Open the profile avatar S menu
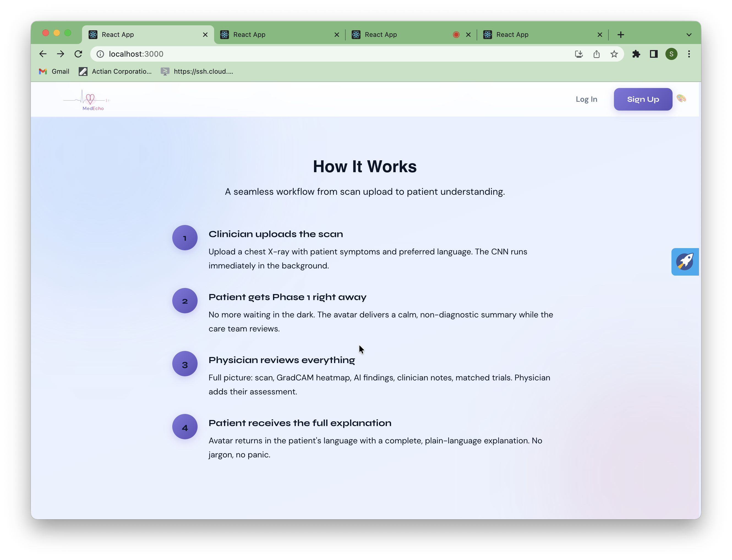The image size is (732, 560). 671,54
